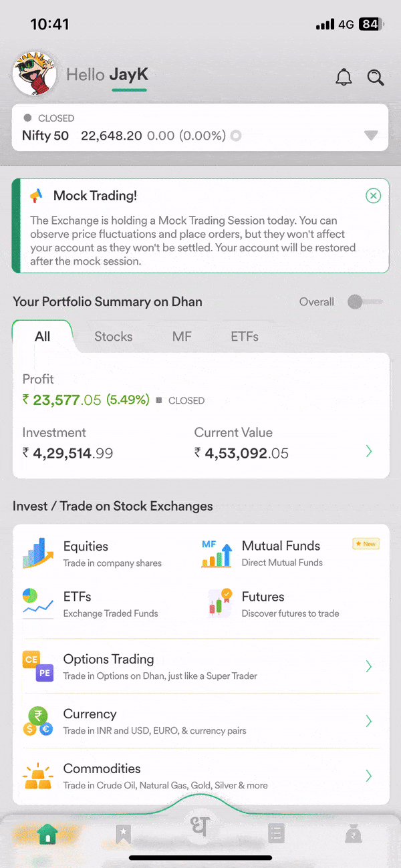401x868 pixels.
Task: Open the watchlist bookmark icon in bottom bar
Action: click(124, 834)
